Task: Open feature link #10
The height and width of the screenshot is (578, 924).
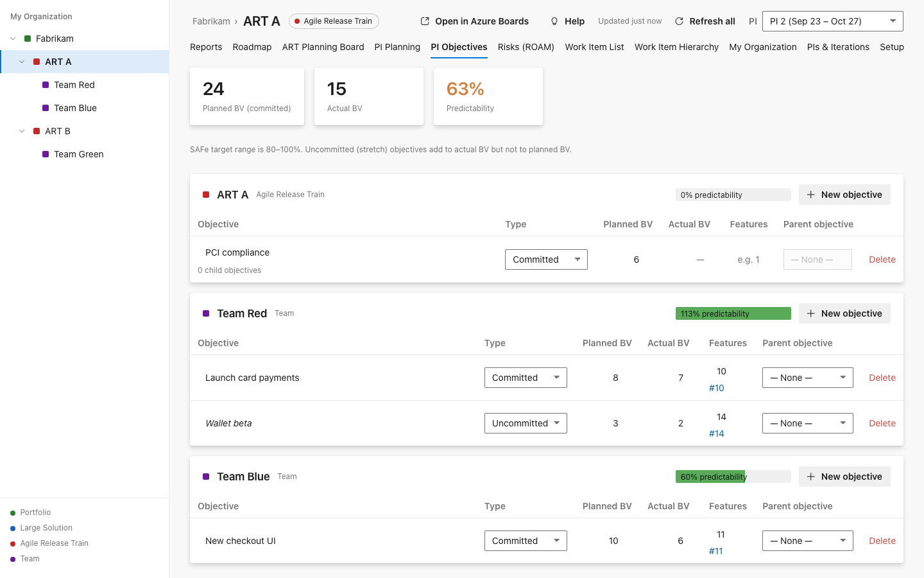Action: [x=717, y=388]
